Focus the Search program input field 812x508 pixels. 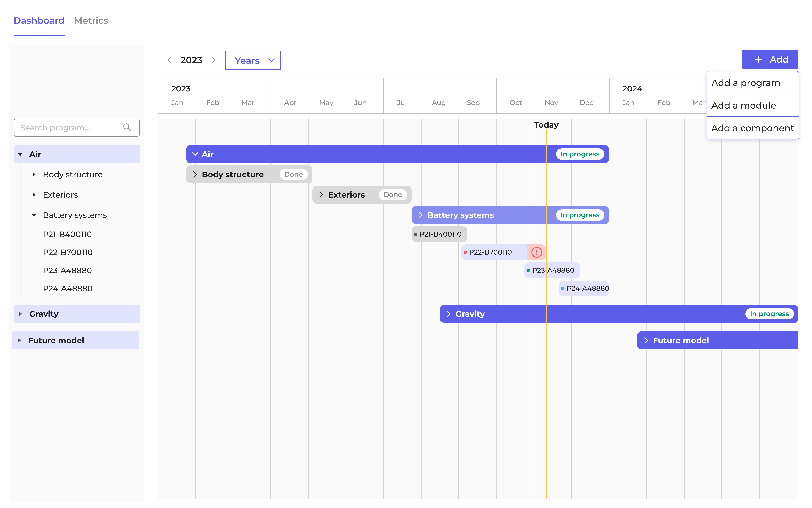77,128
